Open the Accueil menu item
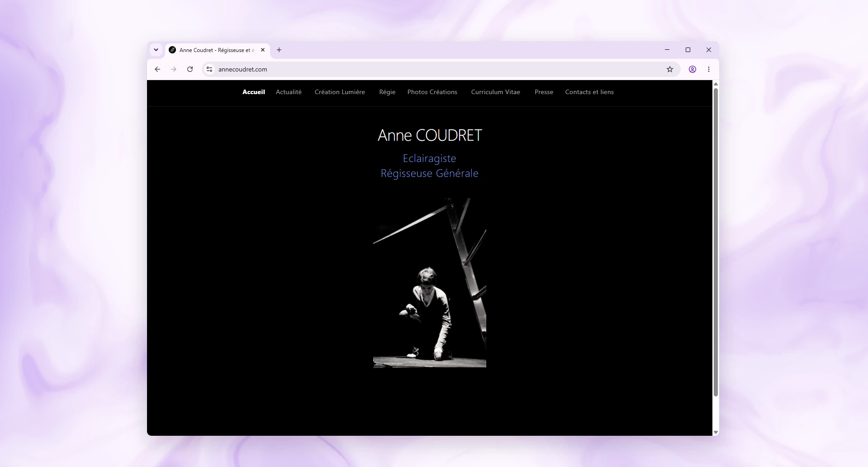The image size is (868, 467). pos(254,92)
